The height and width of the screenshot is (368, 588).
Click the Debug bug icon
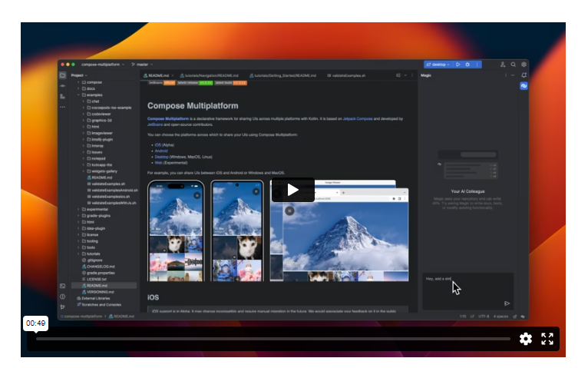click(467, 65)
